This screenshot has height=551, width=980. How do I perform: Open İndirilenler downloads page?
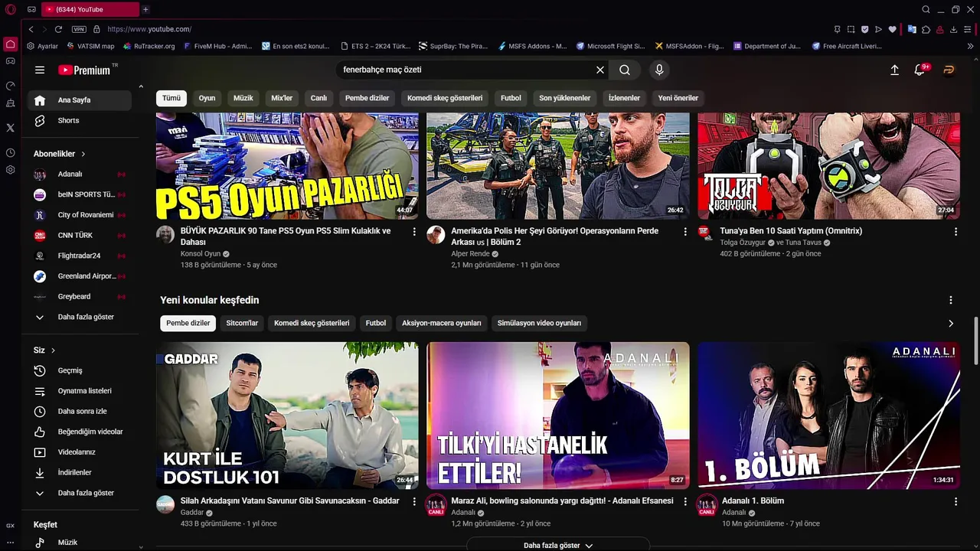[79, 472]
